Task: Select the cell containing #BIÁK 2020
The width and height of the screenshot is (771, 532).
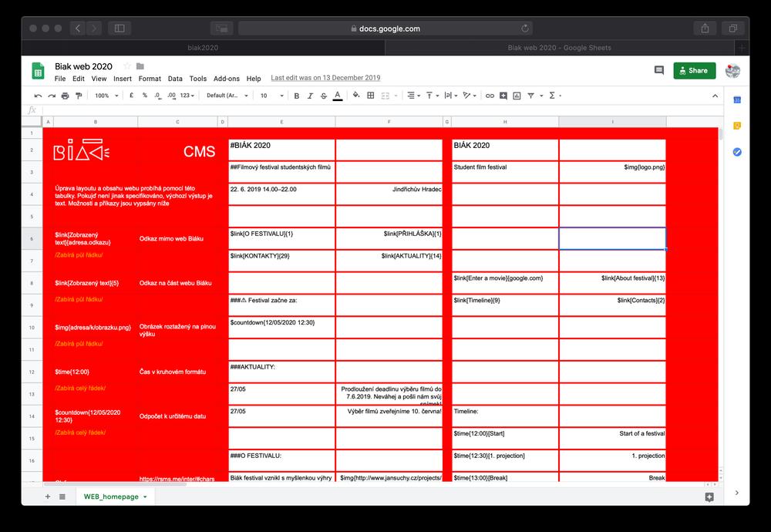Action: (281, 150)
